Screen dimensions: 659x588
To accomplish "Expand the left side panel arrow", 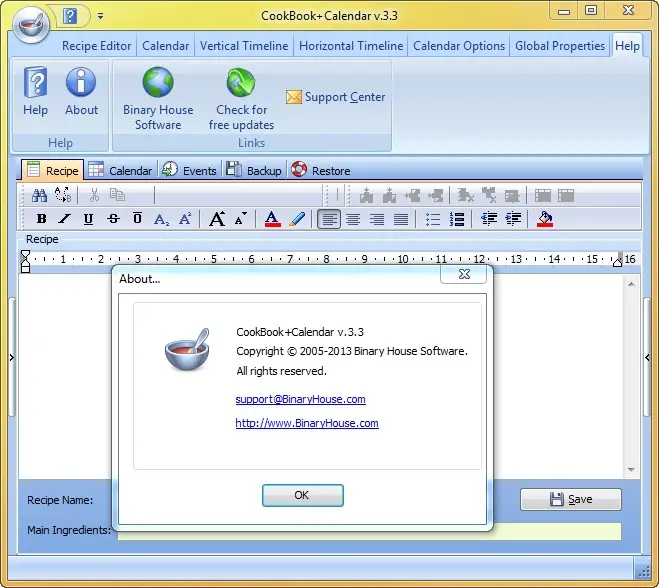I will pos(12,358).
